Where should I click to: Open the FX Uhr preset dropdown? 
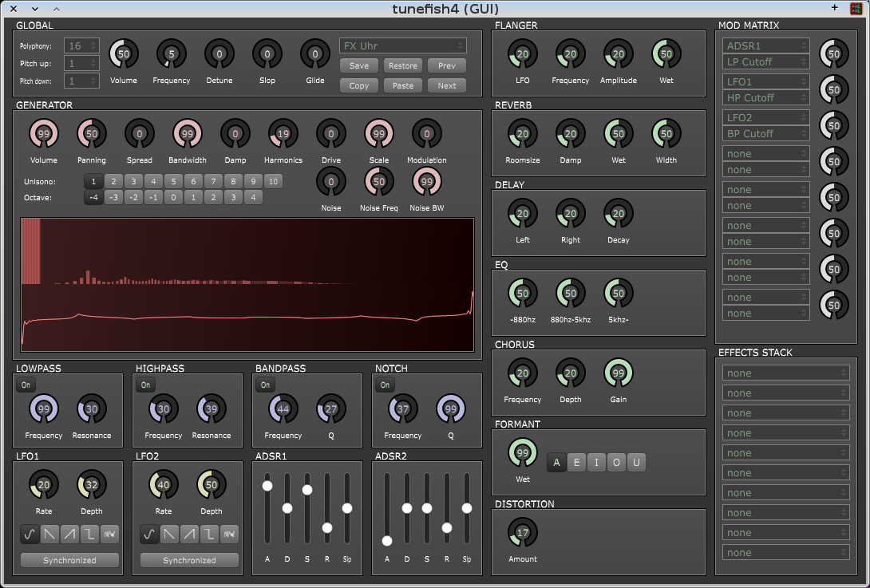coord(403,46)
